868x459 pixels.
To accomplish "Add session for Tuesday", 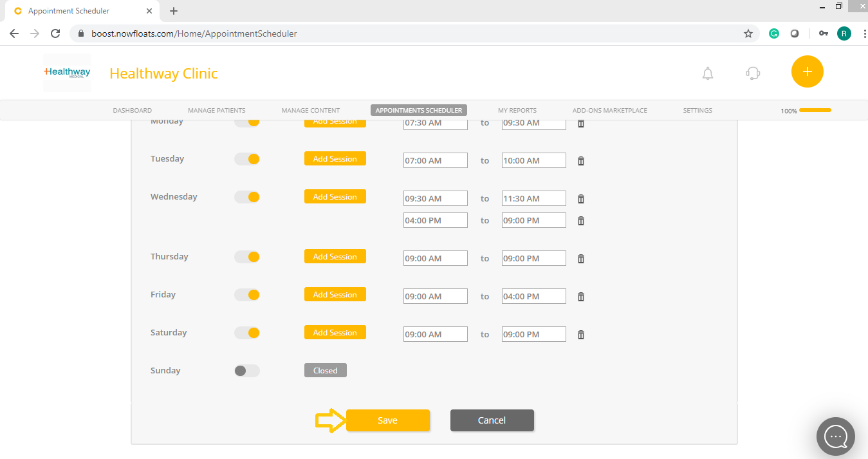I will pyautogui.click(x=335, y=158).
